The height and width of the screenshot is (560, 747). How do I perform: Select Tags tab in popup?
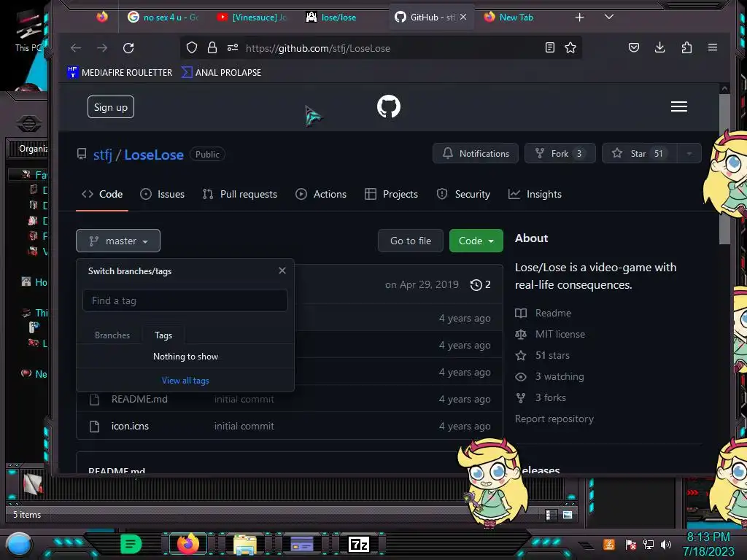[x=163, y=335]
